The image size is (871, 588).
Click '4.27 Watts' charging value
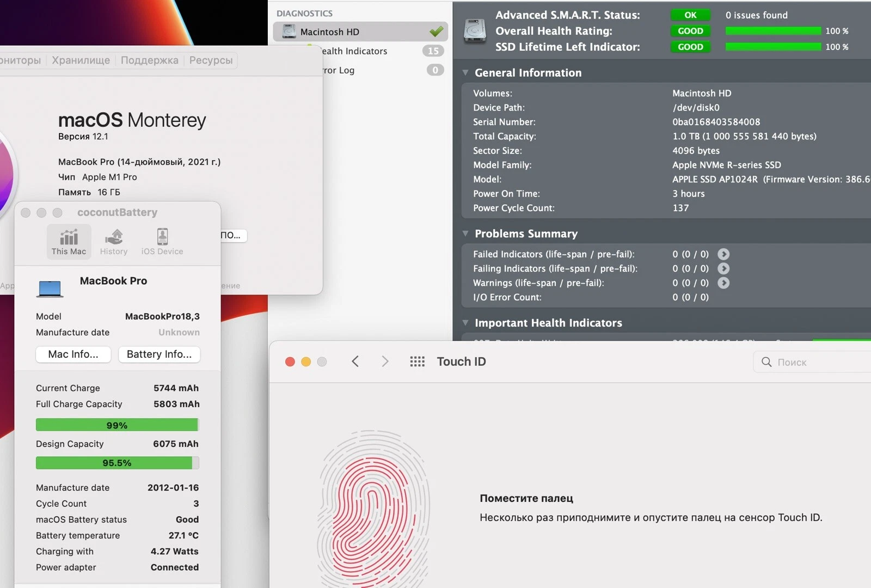pos(175,552)
